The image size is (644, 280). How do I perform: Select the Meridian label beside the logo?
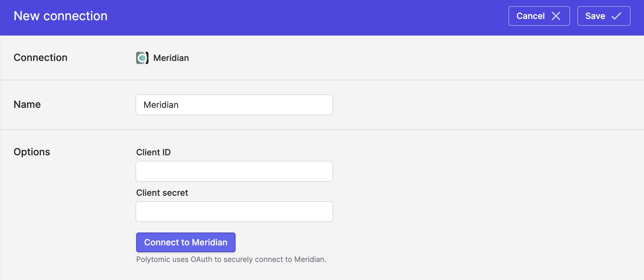(x=171, y=58)
